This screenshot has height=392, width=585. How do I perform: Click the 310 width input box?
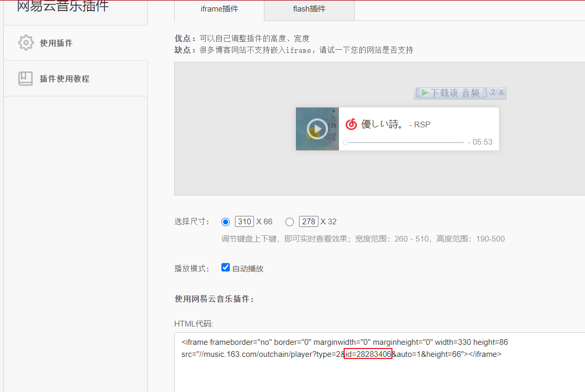tap(244, 222)
